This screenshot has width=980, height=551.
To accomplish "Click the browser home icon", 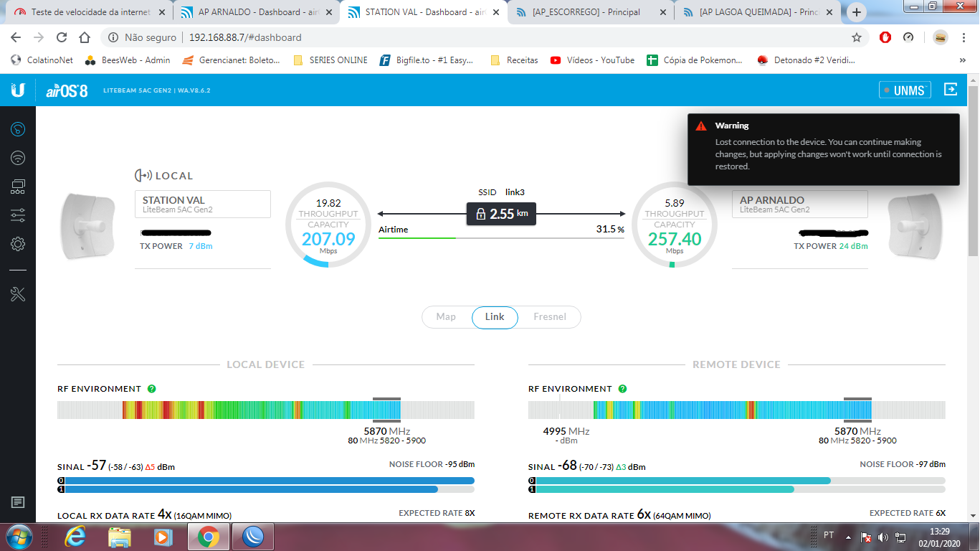I will click(85, 37).
